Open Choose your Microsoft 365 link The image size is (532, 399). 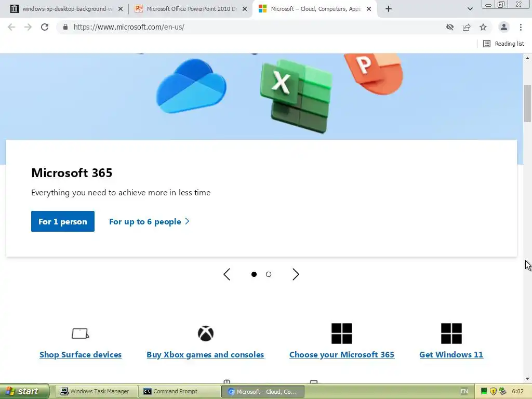click(342, 354)
